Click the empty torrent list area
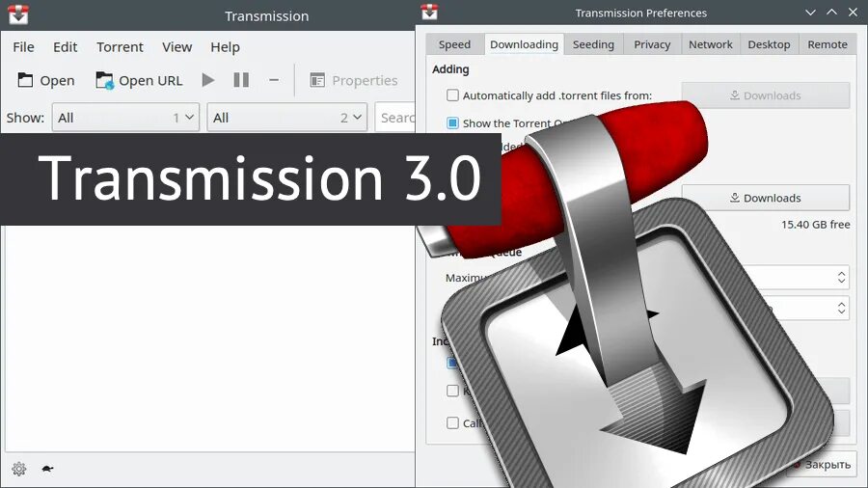This screenshot has width=868, height=488. pos(209,338)
